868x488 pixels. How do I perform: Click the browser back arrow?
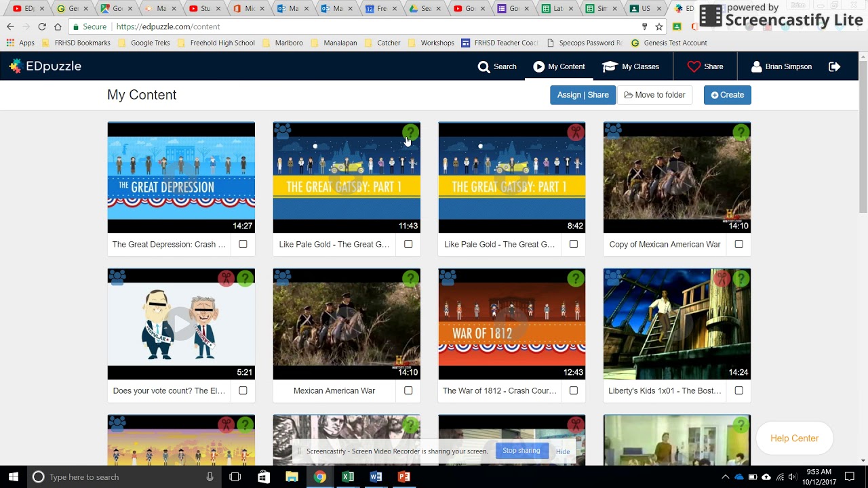click(10, 26)
